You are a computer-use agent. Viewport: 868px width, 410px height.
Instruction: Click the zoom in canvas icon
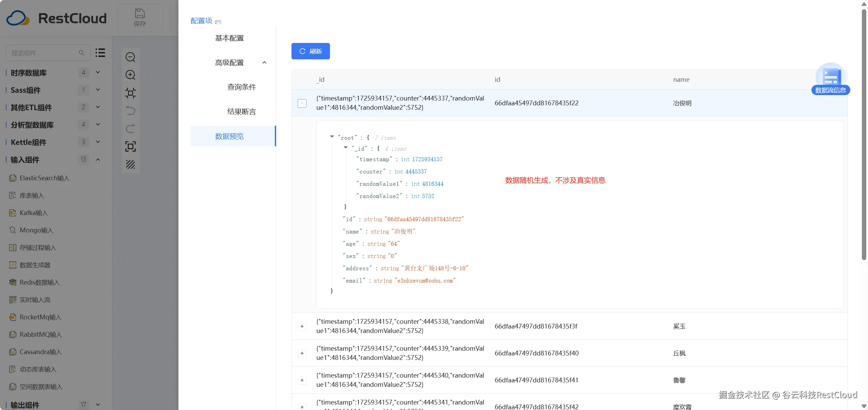click(130, 75)
